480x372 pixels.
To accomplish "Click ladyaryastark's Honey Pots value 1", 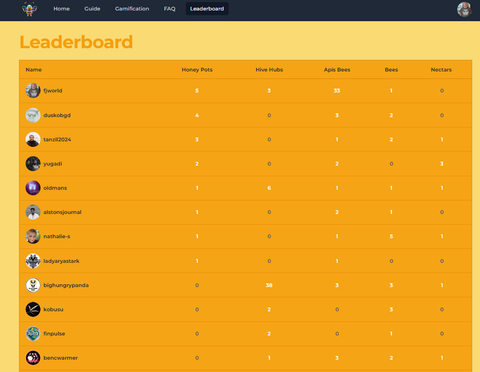I will click(197, 261).
